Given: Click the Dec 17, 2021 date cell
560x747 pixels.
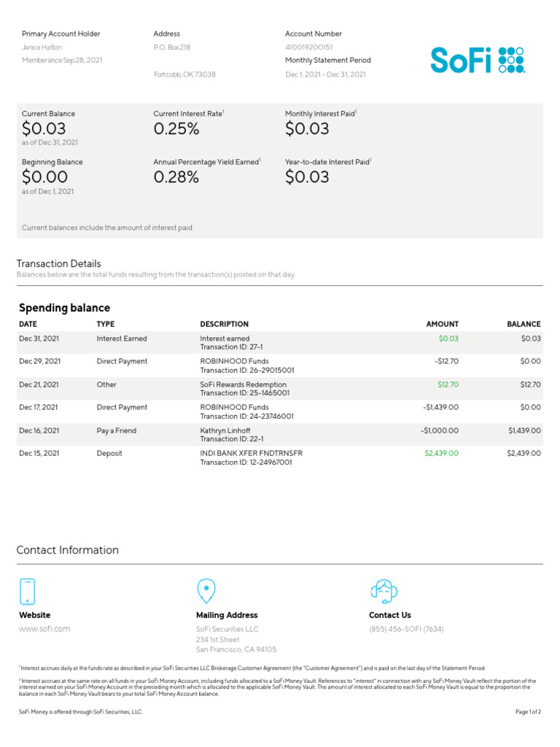Looking at the screenshot, I should (x=39, y=407).
